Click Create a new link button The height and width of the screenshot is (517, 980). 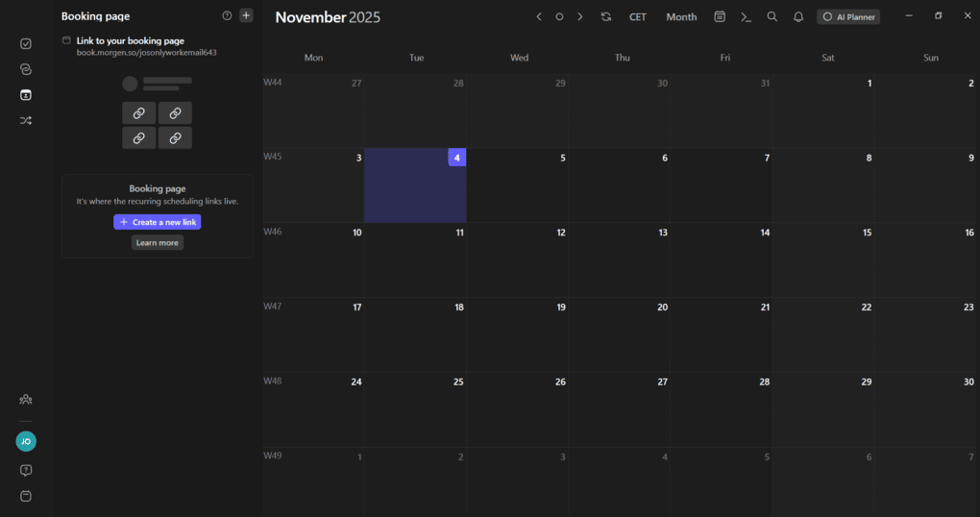click(157, 222)
